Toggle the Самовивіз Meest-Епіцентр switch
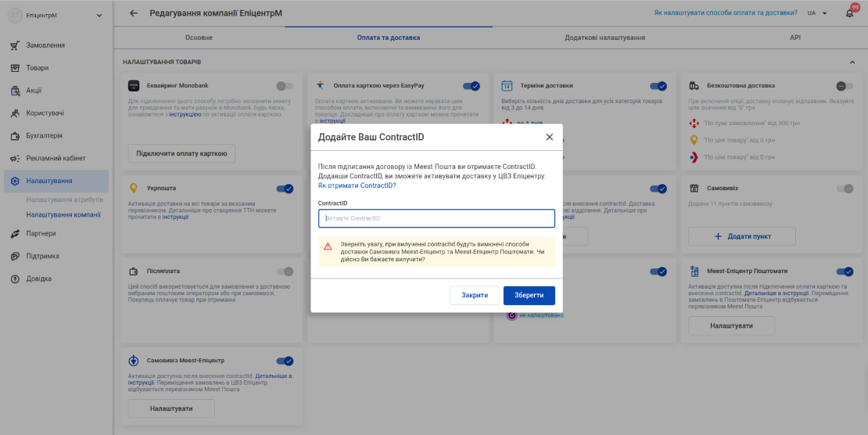This screenshot has width=868, height=435. click(285, 361)
